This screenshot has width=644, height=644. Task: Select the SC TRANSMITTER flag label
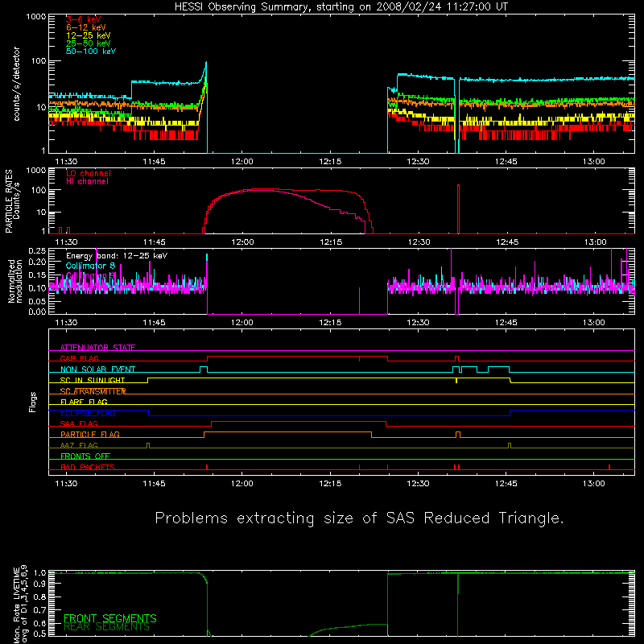(93, 391)
